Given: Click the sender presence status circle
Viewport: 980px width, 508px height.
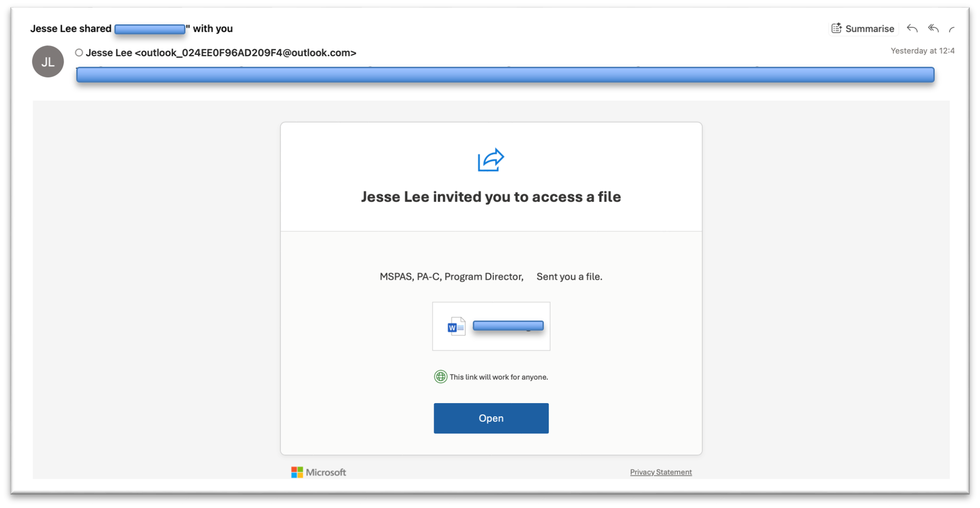Looking at the screenshot, I should coord(79,53).
